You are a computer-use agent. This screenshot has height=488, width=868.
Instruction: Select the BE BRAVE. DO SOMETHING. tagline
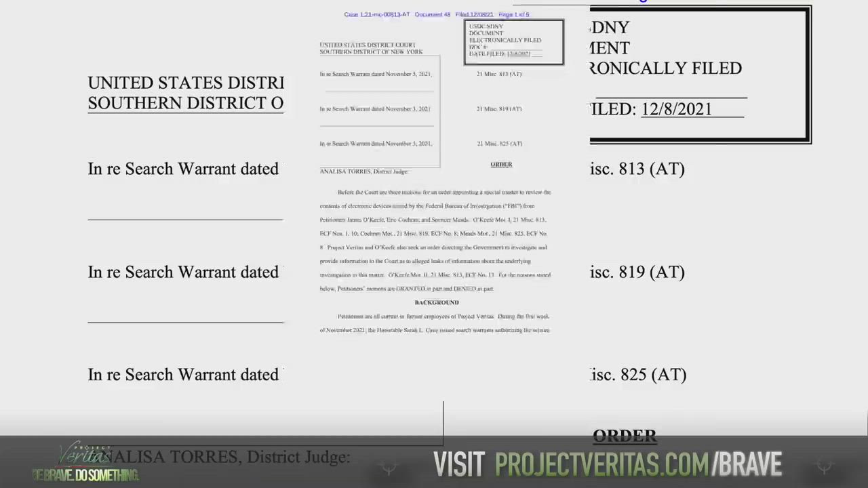(85, 475)
